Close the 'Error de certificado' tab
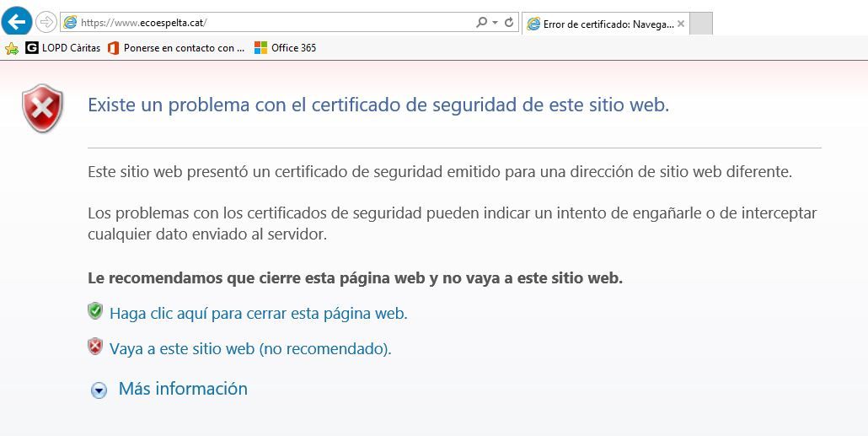868x436 pixels. 681,24
